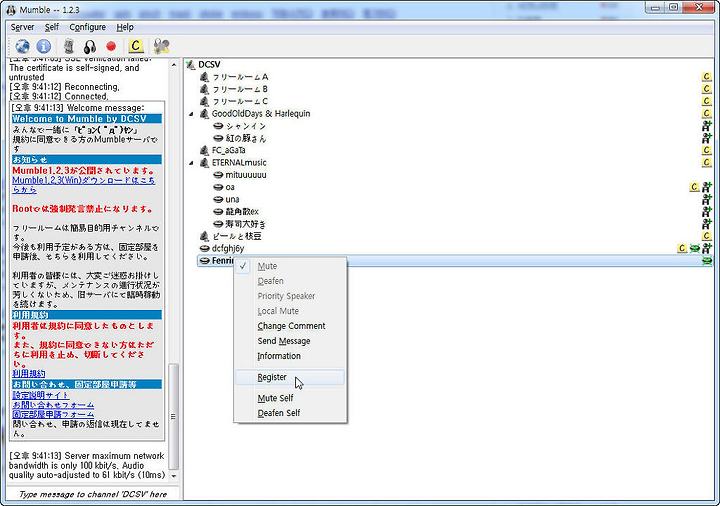Image resolution: width=720 pixels, height=506 pixels.
Task: Open the 固定部屋申請フォーム link
Action: tap(53, 414)
